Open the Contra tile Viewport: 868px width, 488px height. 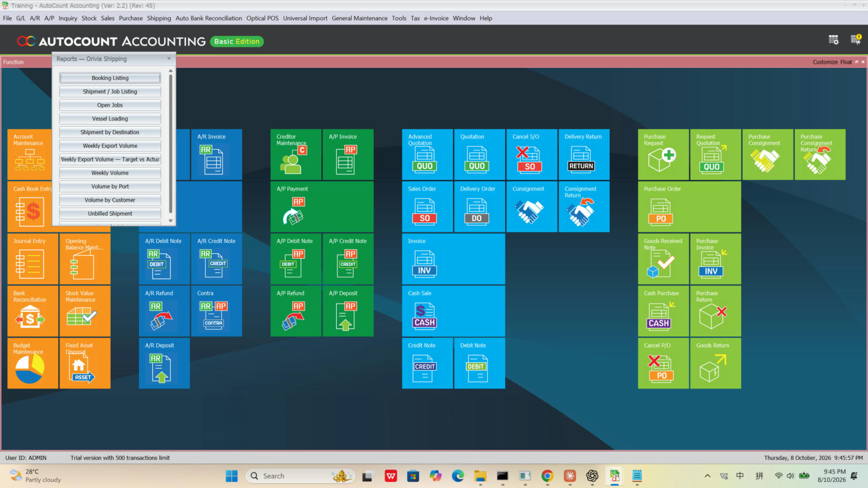click(216, 310)
